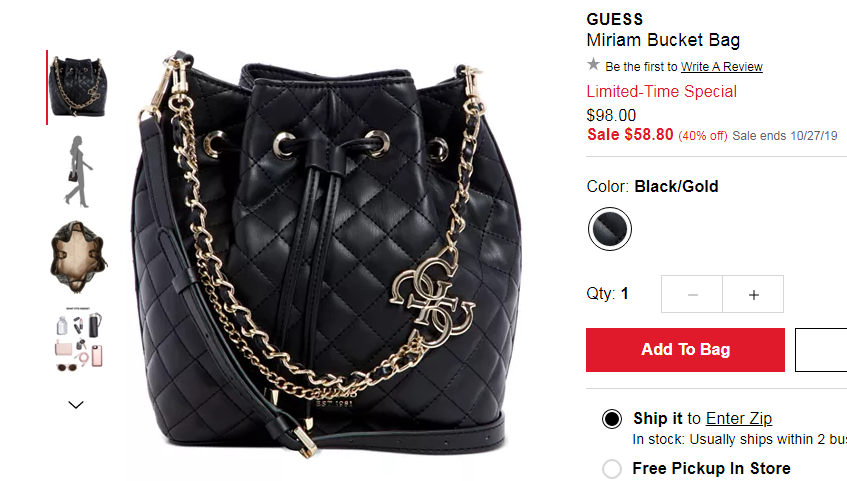The image size is (847, 481).
Task: Click the outlined button beside Add To Bag
Action: 821,350
